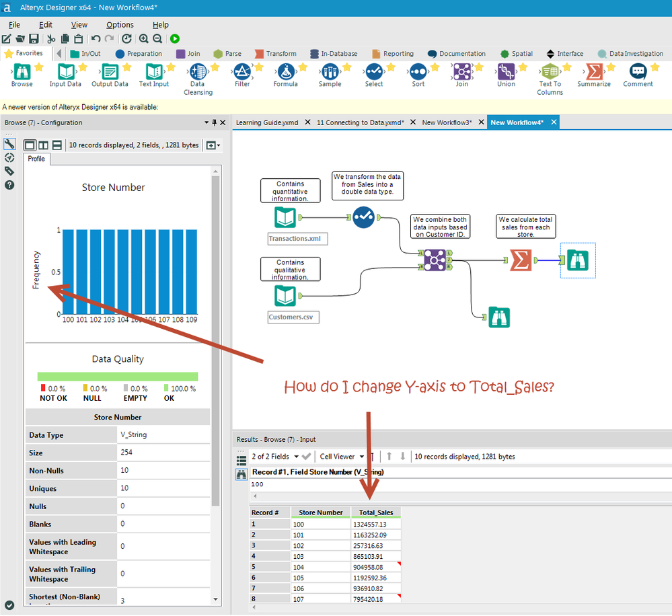The image size is (672, 616).
Task: Click the Store Number column header
Action: (x=321, y=512)
